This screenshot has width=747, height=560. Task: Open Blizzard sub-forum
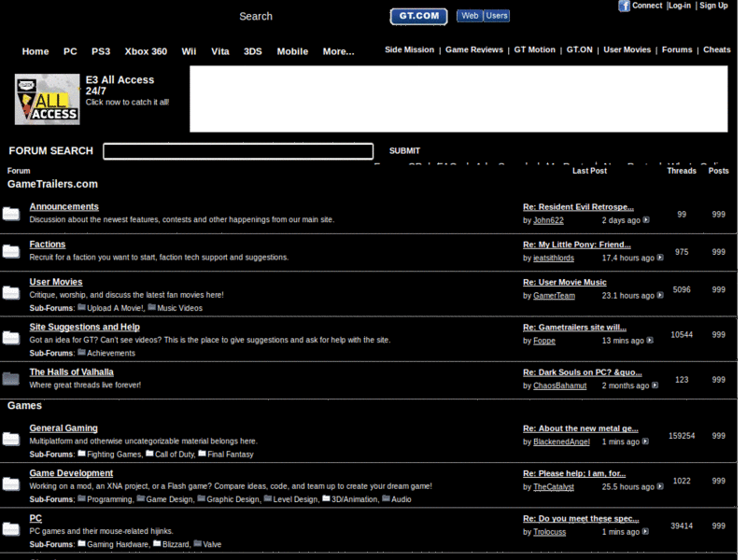pyautogui.click(x=176, y=544)
